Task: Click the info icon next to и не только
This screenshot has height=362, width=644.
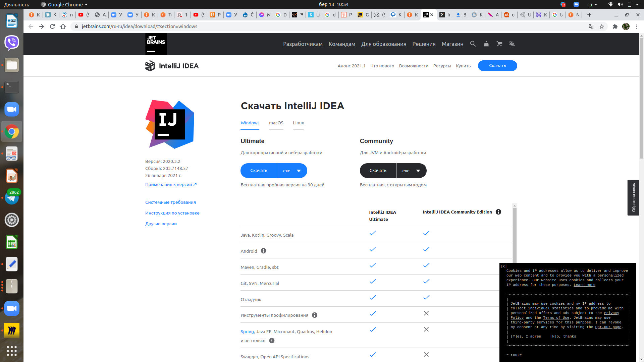Action: point(272,341)
